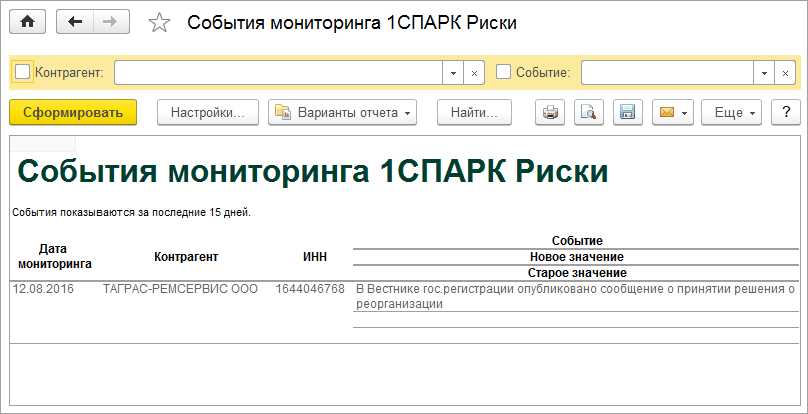This screenshot has height=414, width=808.
Task: Navigate forward with the right arrow
Action: (x=111, y=22)
